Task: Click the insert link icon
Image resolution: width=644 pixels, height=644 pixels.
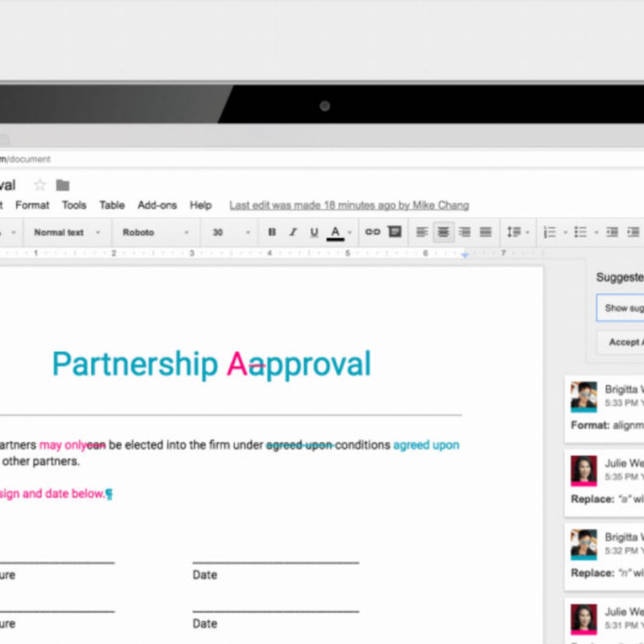Action: [x=372, y=232]
